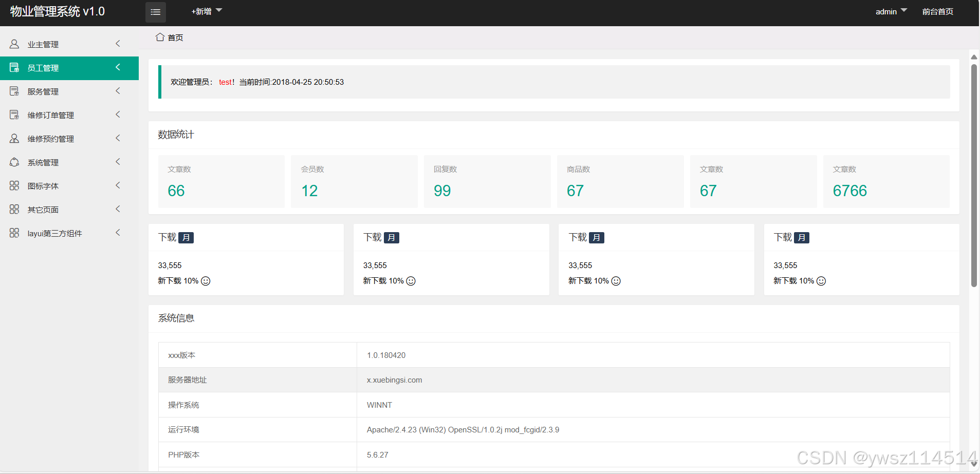Click the 物业管理系统 v1.0 logo

58,11
